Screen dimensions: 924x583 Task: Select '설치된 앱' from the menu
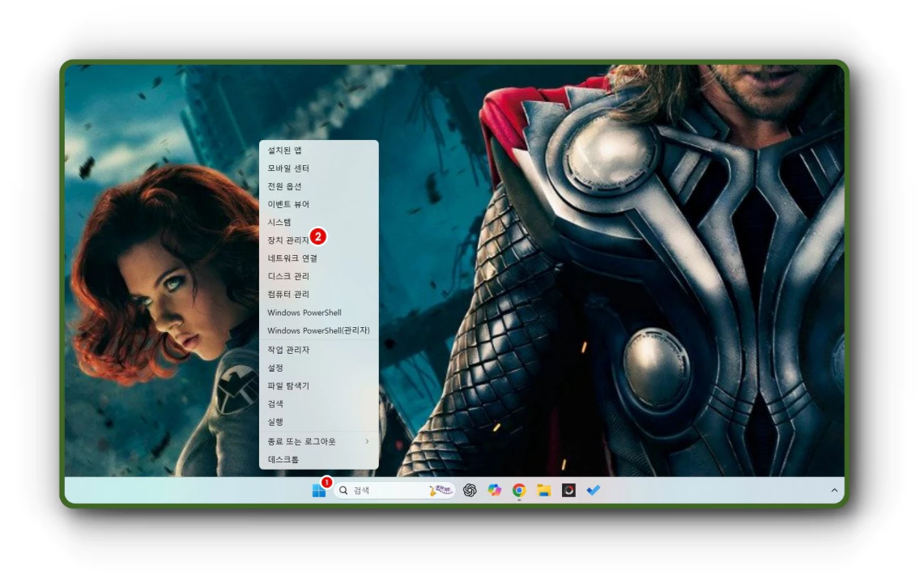click(319, 151)
